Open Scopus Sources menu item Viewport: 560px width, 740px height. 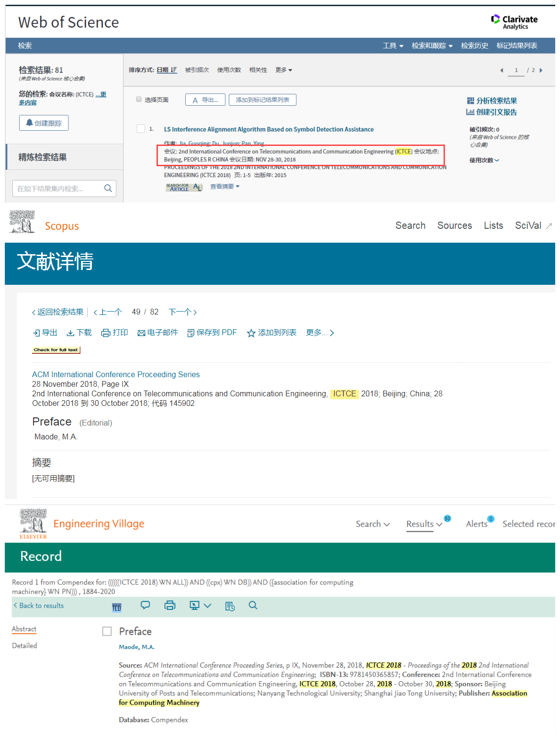point(455,225)
